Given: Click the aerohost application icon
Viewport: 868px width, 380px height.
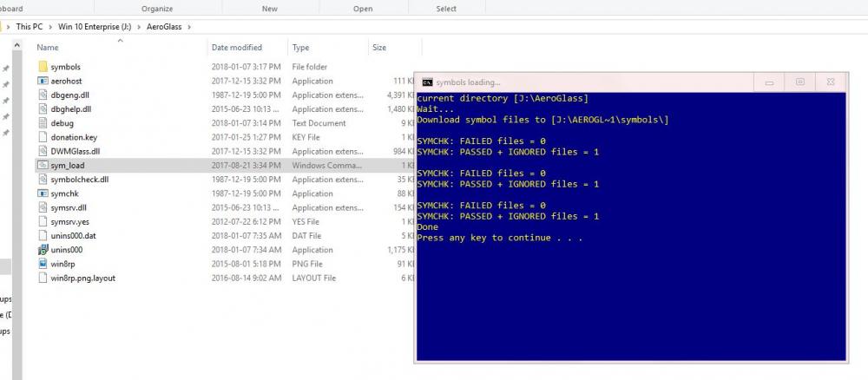Looking at the screenshot, I should (43, 81).
